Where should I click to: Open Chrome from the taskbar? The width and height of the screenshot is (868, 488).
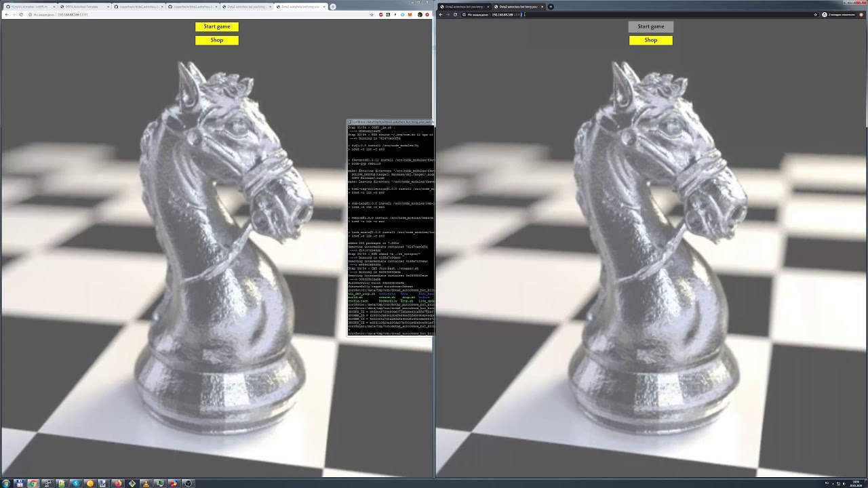pos(33,483)
